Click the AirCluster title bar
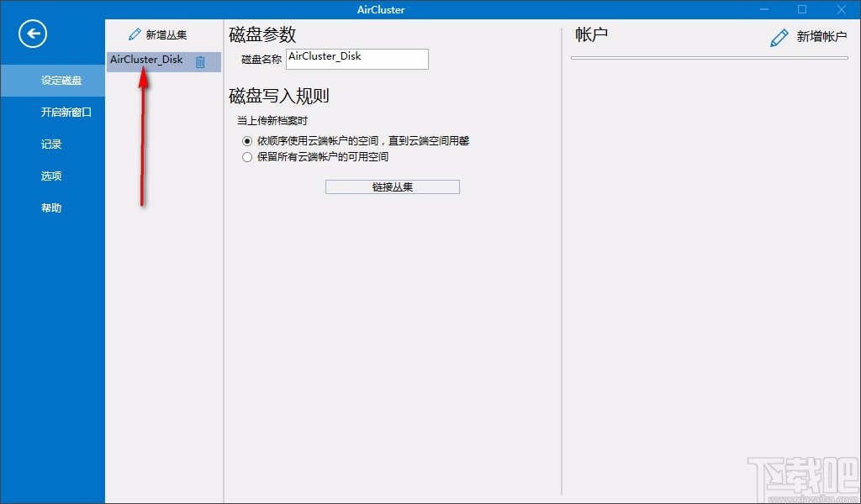This screenshot has width=861, height=504. (x=381, y=9)
